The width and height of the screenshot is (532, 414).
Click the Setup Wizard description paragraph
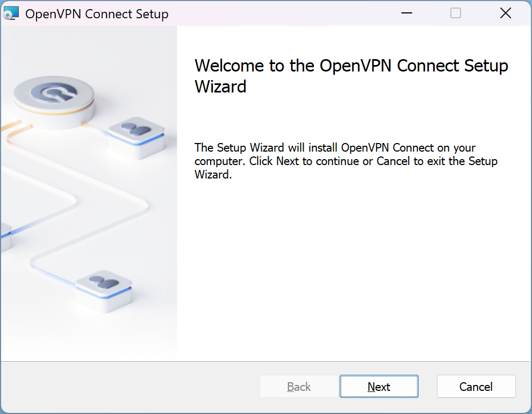346,161
